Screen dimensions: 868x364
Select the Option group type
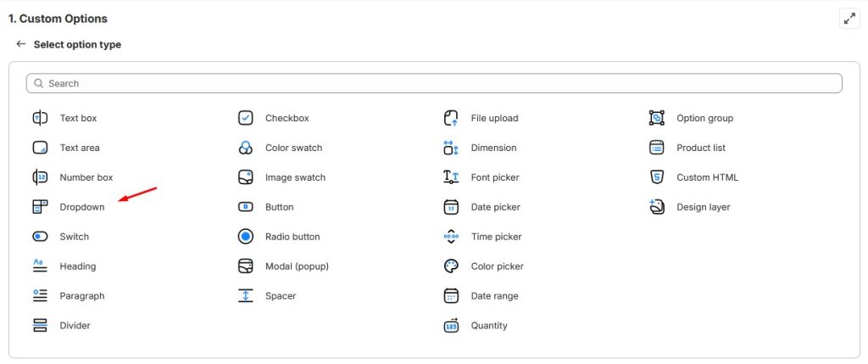tap(704, 118)
